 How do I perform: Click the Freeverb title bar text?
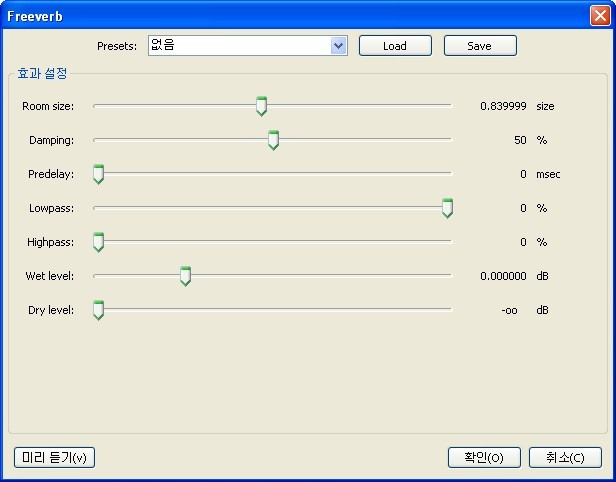coord(35,16)
